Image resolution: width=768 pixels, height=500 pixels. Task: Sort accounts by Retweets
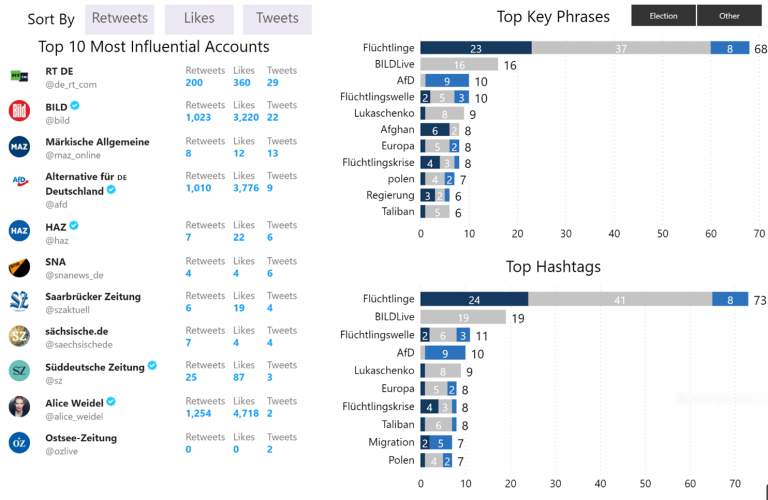click(x=120, y=19)
